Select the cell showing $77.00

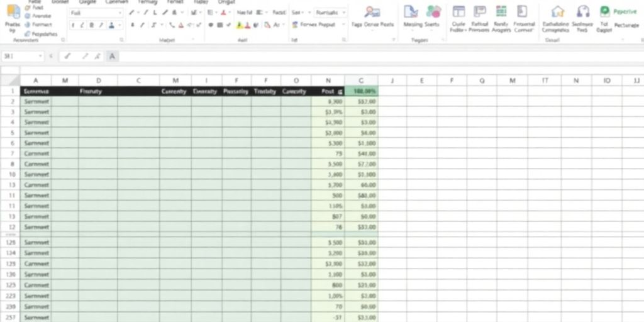(x=362, y=164)
